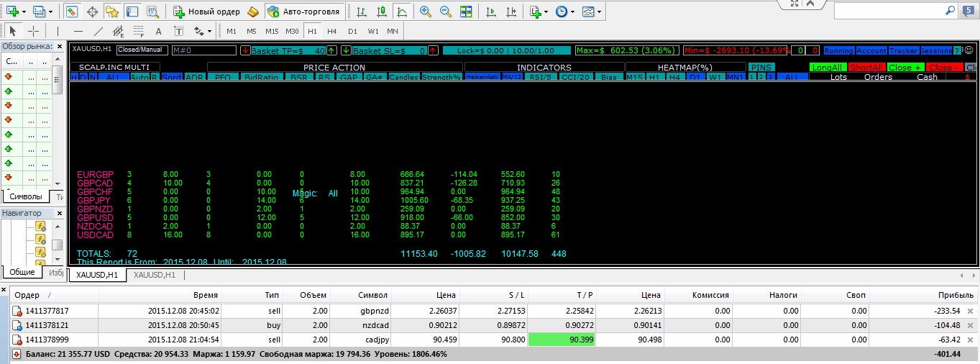Toggle the Авто-торговля button

pos(303,12)
